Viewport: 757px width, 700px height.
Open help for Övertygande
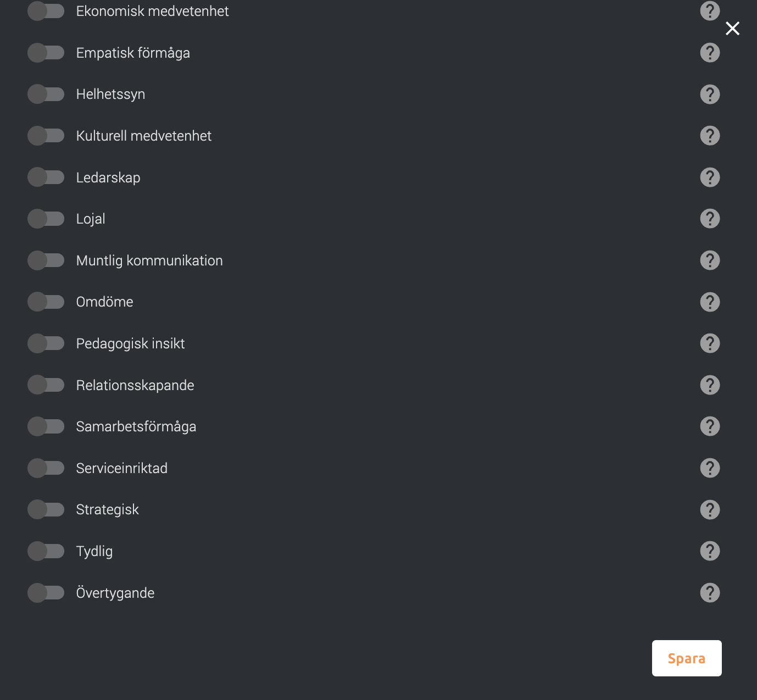(x=710, y=592)
